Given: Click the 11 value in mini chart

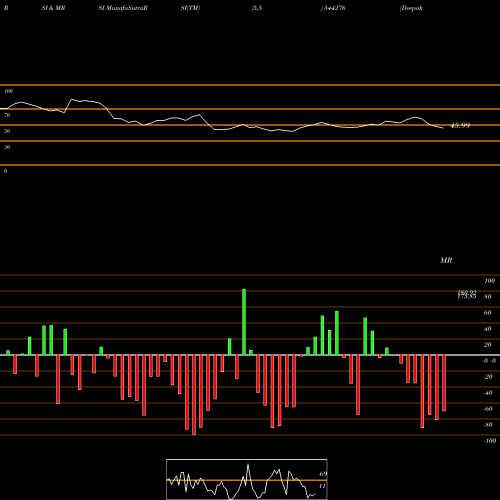Looking at the screenshot, I should 322,486.
